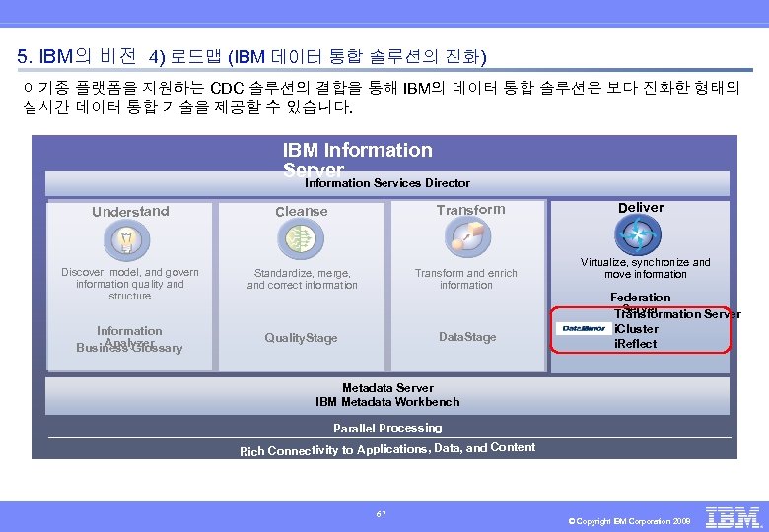Click page number 67
Viewport: 769px width, 532px height.
pos(382,514)
